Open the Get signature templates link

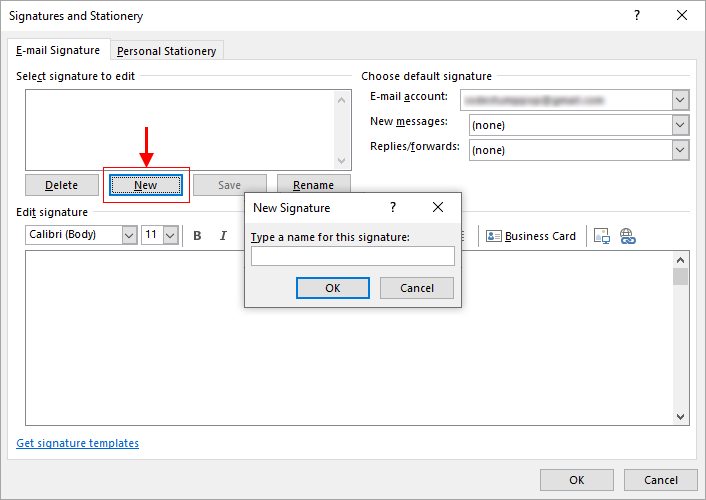(x=78, y=443)
